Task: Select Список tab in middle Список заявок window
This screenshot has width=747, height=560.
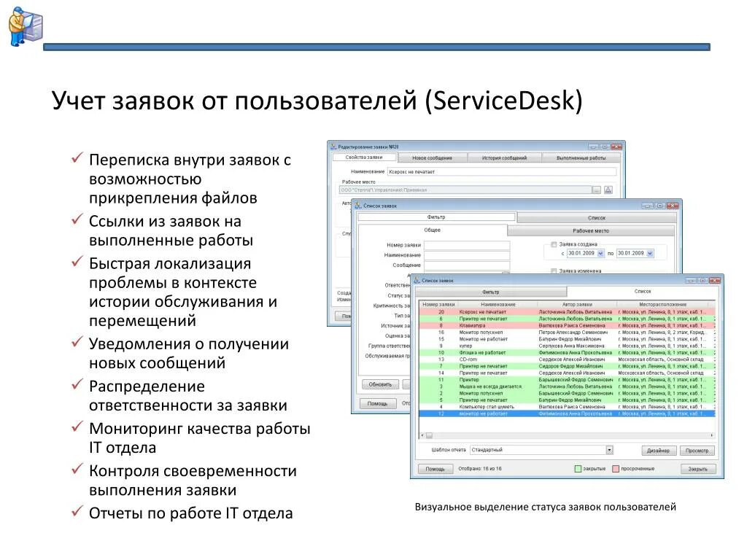Action: [597, 217]
